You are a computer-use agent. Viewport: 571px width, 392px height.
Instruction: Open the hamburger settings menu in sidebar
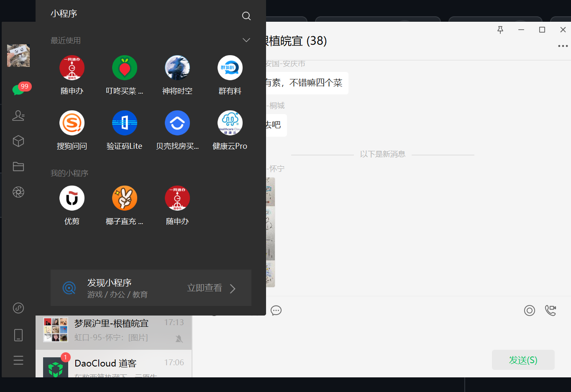[18, 360]
